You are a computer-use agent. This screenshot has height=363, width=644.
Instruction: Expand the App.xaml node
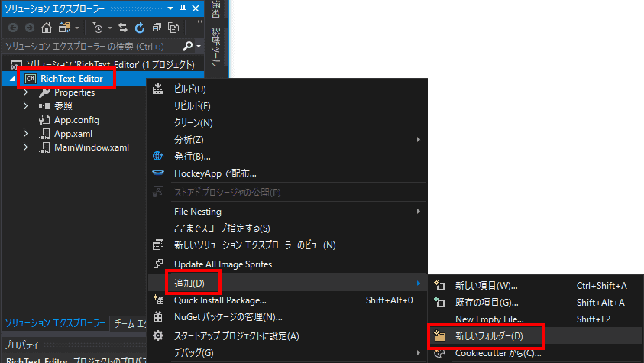pos(25,134)
